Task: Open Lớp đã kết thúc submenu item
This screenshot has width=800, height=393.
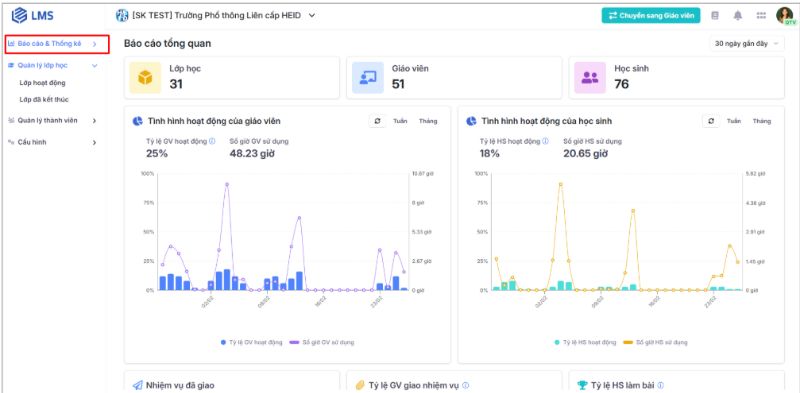Action: [x=44, y=100]
